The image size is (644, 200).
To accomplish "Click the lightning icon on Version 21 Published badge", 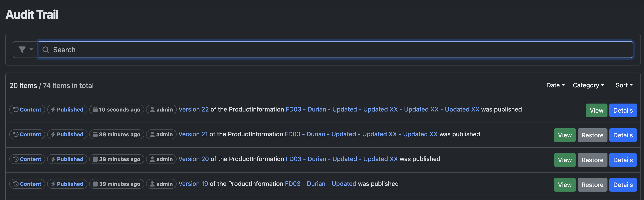I will (53, 134).
